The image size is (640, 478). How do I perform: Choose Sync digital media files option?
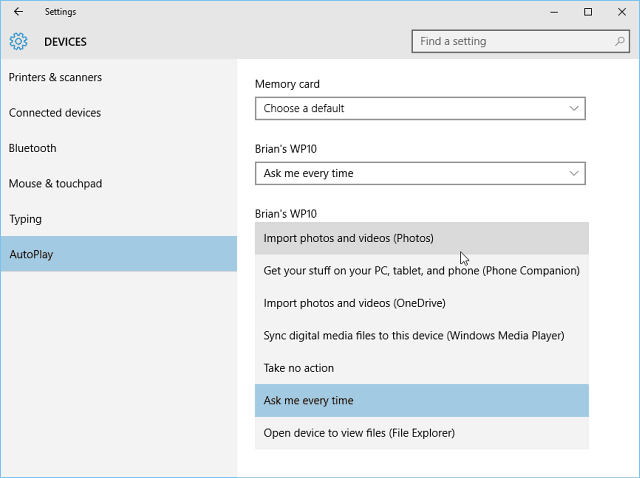(x=422, y=336)
